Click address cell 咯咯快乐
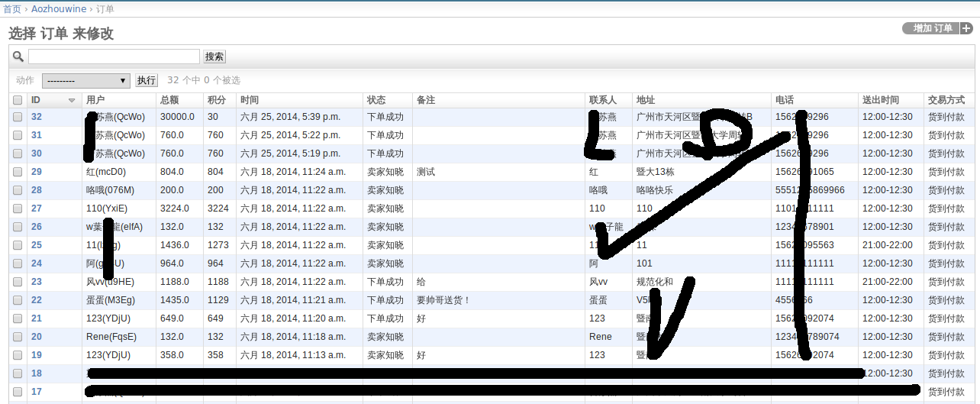Screen dimensions: 980x404 point(655,190)
